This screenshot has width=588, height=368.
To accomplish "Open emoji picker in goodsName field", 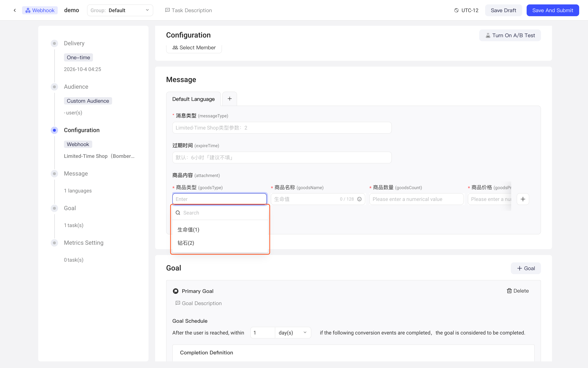I will click(x=359, y=199).
